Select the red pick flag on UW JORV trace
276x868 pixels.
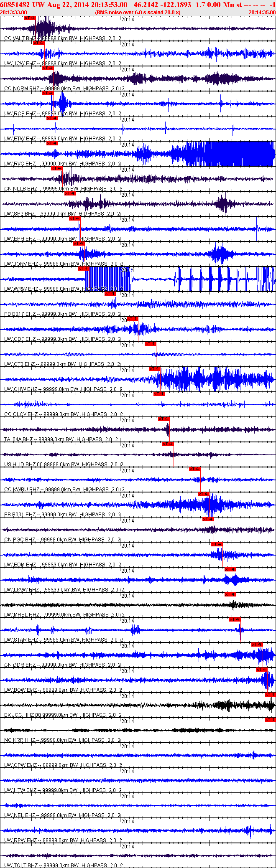(x=79, y=244)
